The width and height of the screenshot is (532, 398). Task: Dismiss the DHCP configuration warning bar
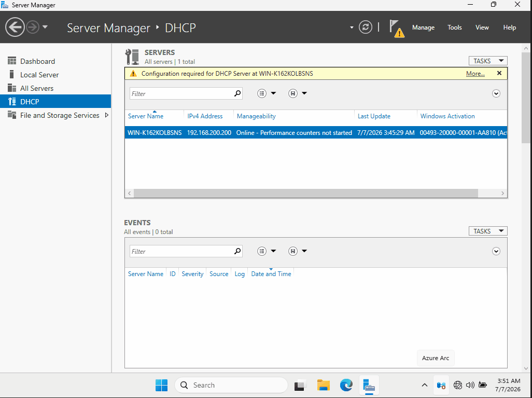tap(499, 73)
